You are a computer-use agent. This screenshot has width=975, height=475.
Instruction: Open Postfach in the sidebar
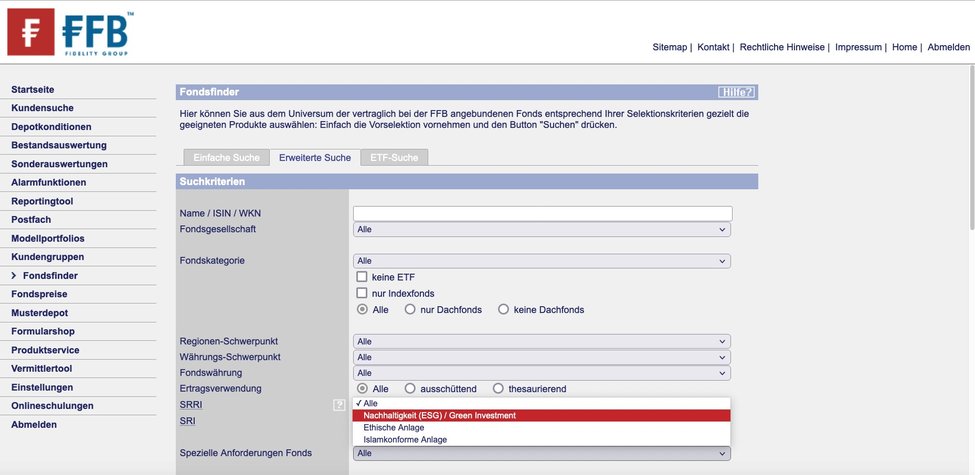pos(31,220)
